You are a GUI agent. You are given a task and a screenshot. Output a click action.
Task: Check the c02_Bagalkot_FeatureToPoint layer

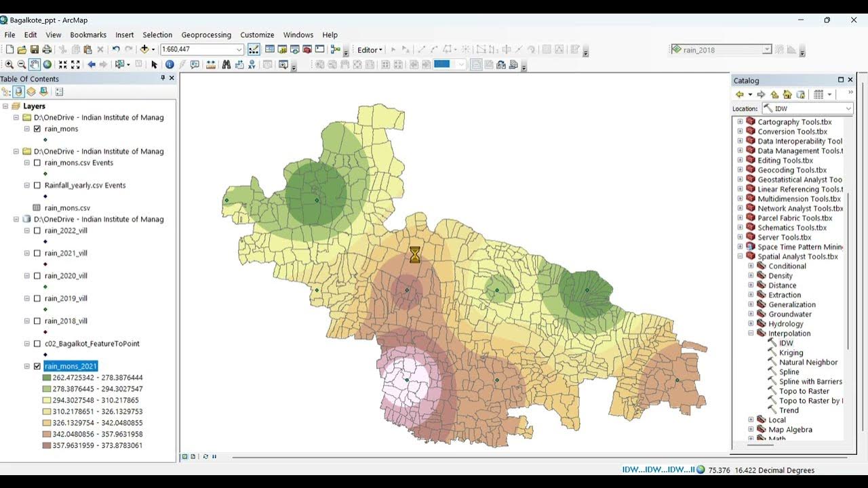(37, 344)
